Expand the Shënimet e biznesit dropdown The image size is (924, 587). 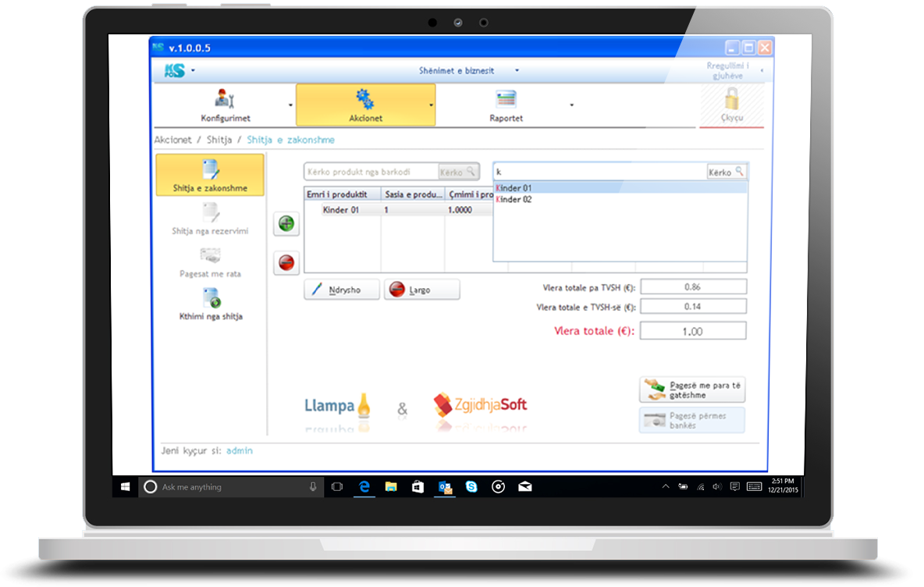[517, 71]
